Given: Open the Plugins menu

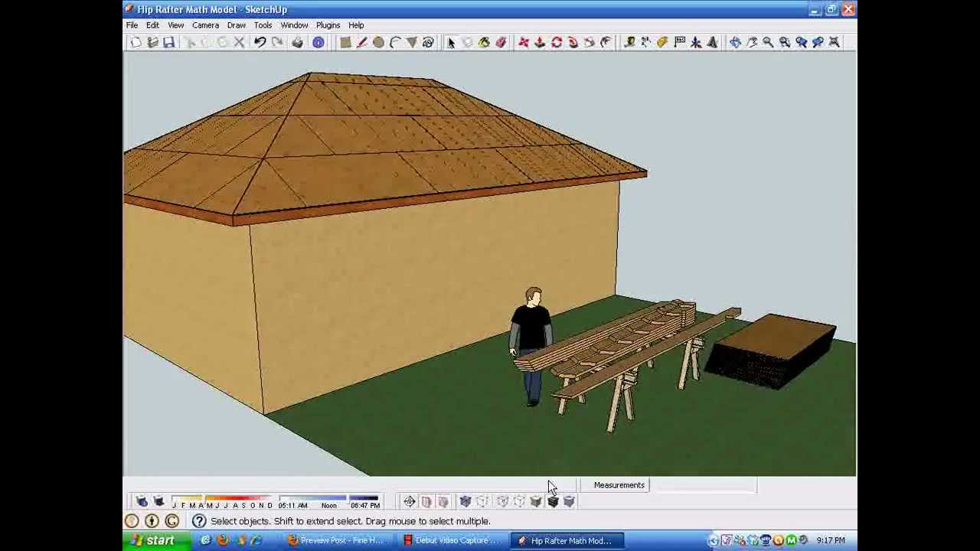Looking at the screenshot, I should [x=328, y=25].
